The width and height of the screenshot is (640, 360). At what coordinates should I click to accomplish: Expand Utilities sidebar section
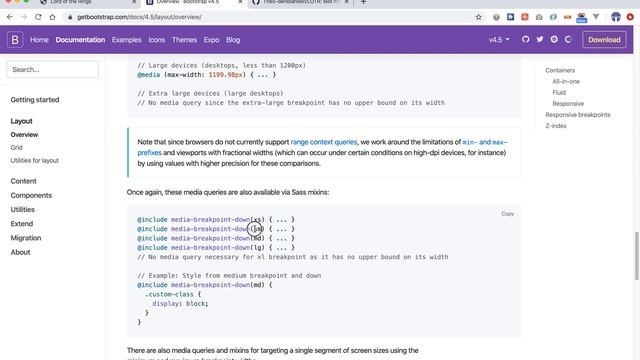(22, 209)
